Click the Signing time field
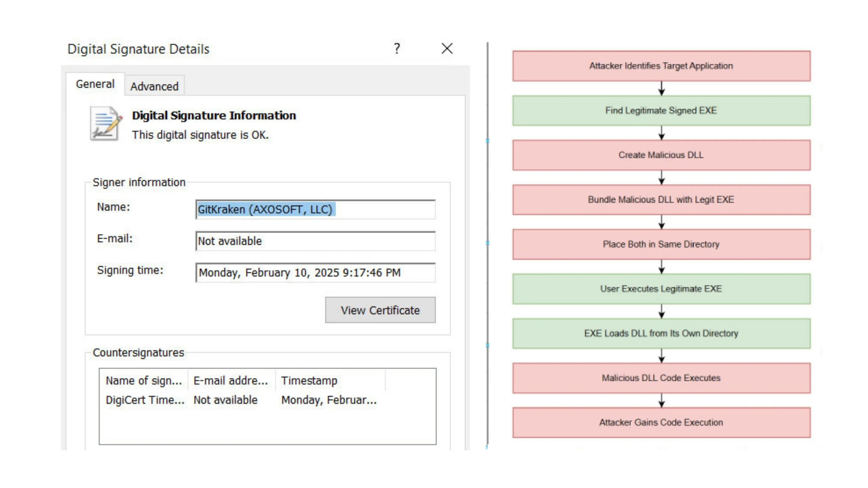 pos(315,272)
